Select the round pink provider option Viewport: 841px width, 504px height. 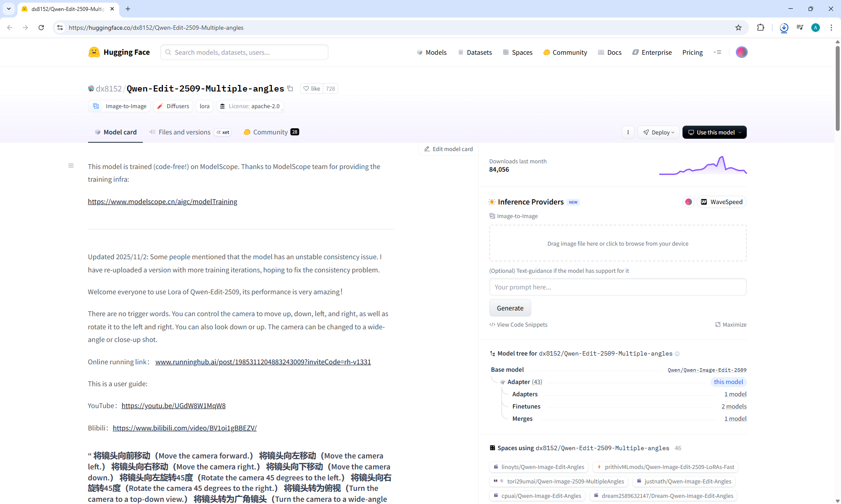pyautogui.click(x=688, y=202)
